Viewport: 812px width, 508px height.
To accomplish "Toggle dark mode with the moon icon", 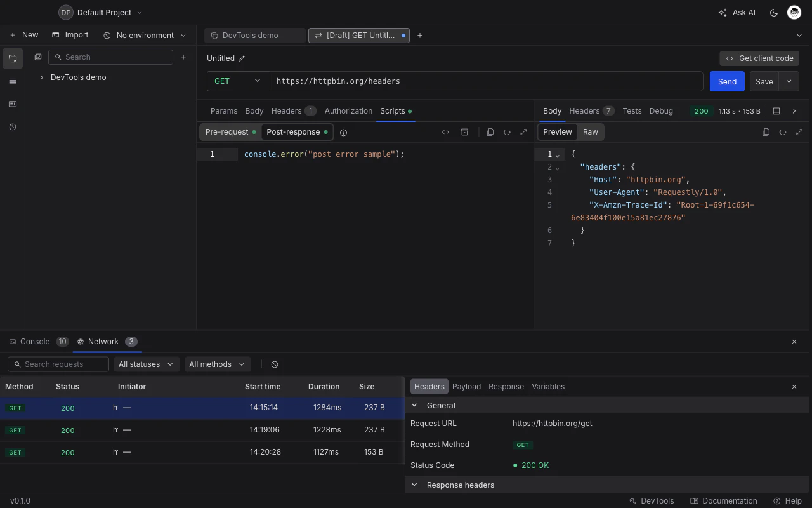I will pyautogui.click(x=774, y=13).
